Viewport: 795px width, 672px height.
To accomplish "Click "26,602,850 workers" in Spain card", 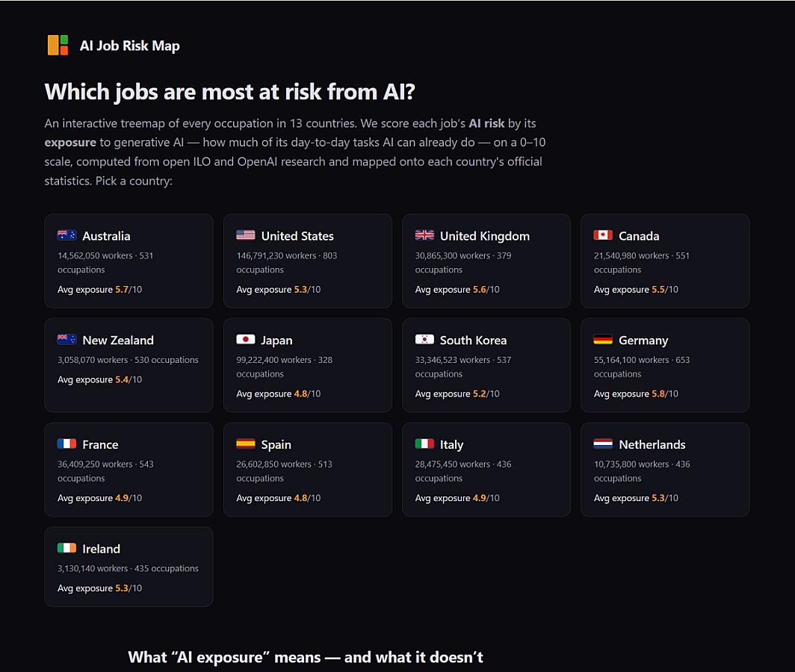I will 273,464.
